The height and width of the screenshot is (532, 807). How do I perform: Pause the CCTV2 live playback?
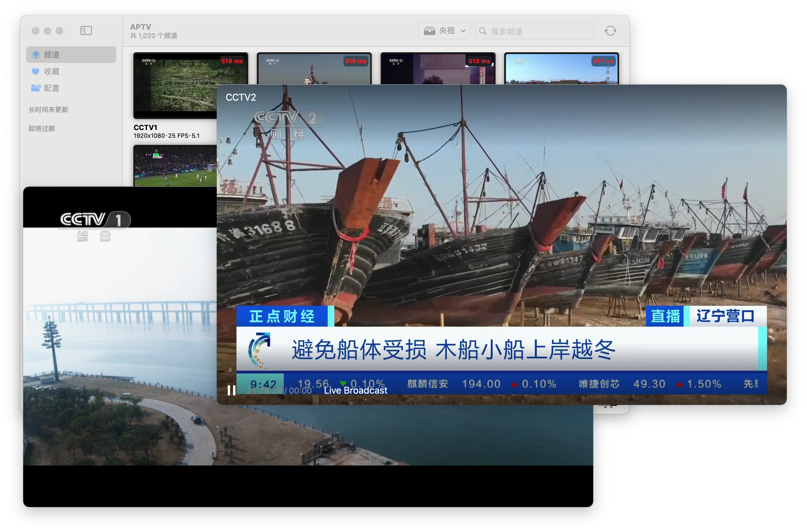click(231, 390)
